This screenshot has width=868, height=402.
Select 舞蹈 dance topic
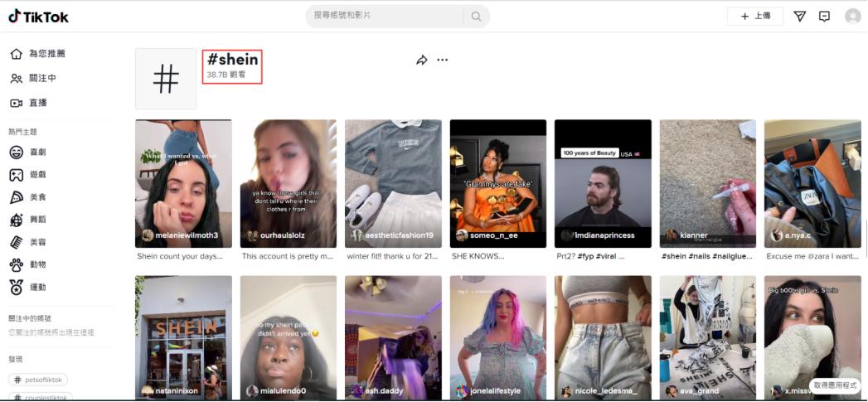click(27, 220)
